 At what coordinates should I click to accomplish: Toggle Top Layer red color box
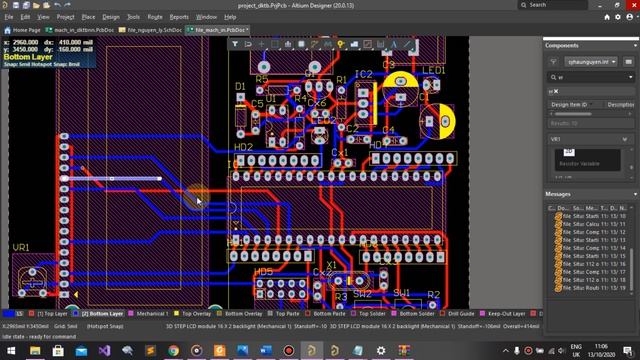pyautogui.click(x=31, y=313)
